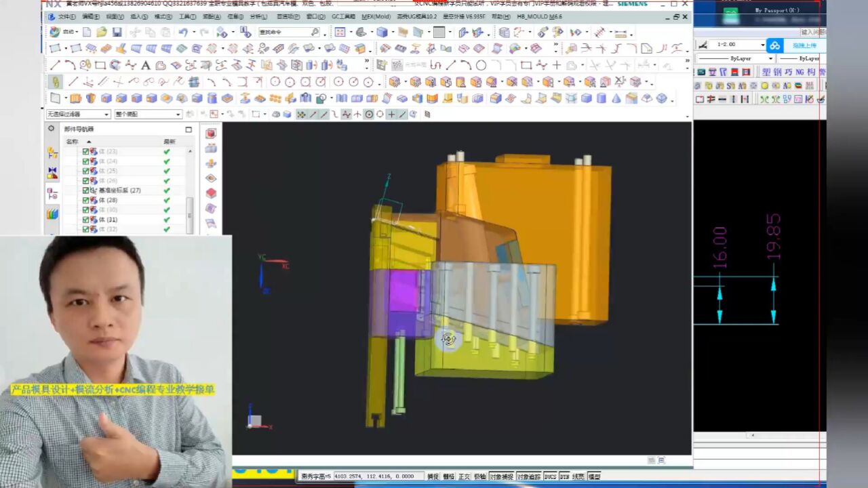The width and height of the screenshot is (868, 488).
Task: Toggle 极轴 polar in CAD status bar
Action: (x=479, y=476)
